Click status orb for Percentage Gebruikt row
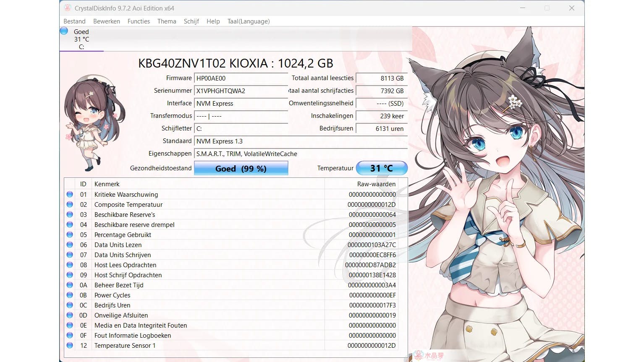644x362 pixels. pos(70,234)
